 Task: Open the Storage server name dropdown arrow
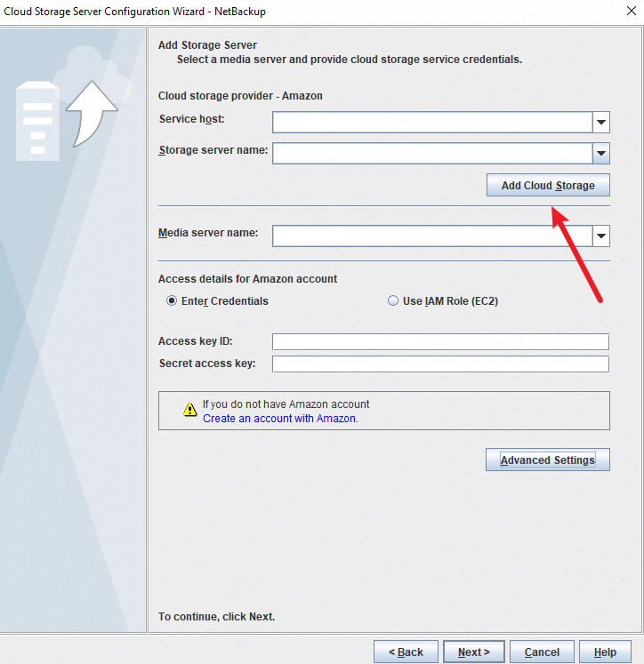coord(601,154)
